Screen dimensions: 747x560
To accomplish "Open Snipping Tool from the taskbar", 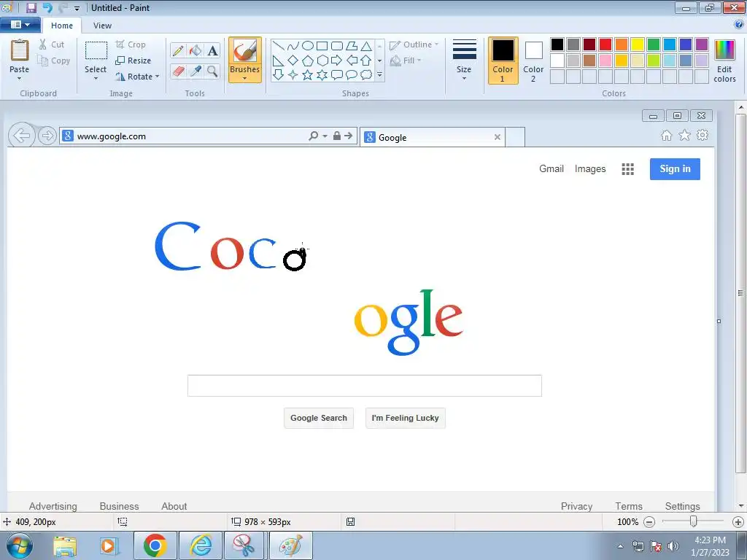I will 244,545.
